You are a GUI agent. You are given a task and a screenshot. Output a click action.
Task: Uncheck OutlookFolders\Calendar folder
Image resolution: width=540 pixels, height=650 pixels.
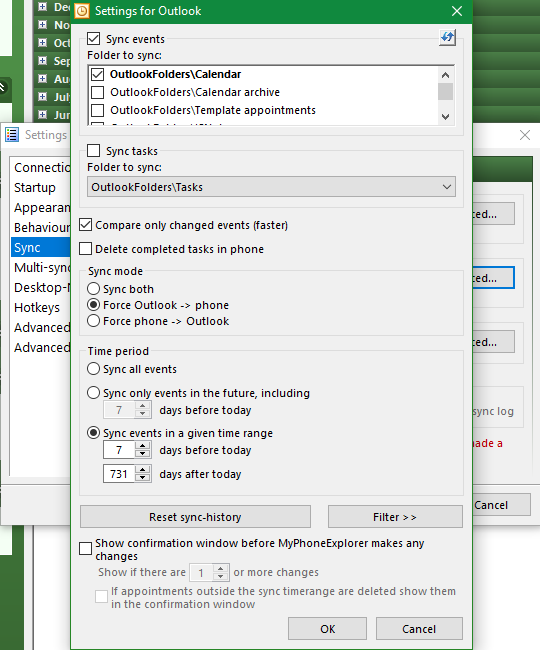(x=97, y=74)
